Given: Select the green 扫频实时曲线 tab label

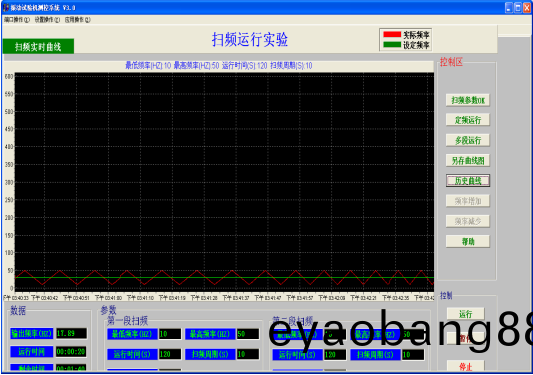Looking at the screenshot, I should [x=38, y=47].
